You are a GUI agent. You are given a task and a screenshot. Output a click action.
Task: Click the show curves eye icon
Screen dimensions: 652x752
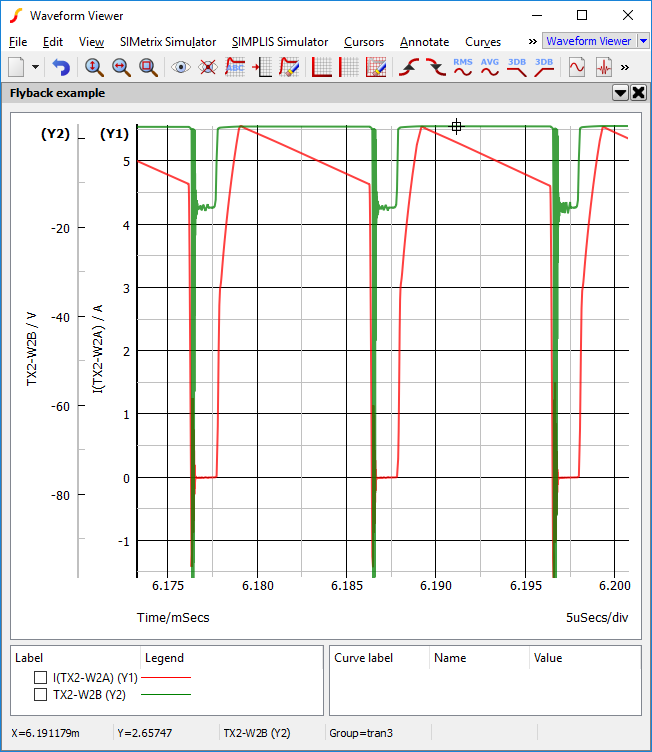181,67
